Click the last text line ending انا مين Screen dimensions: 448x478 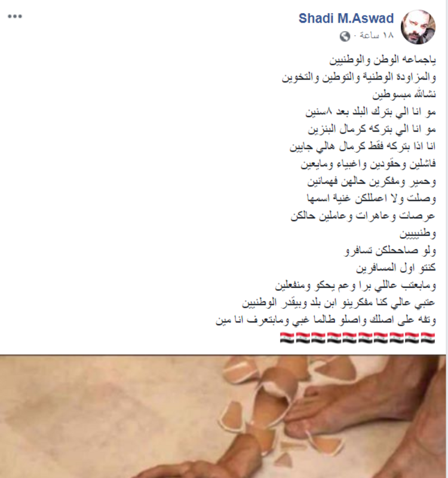click(326, 320)
